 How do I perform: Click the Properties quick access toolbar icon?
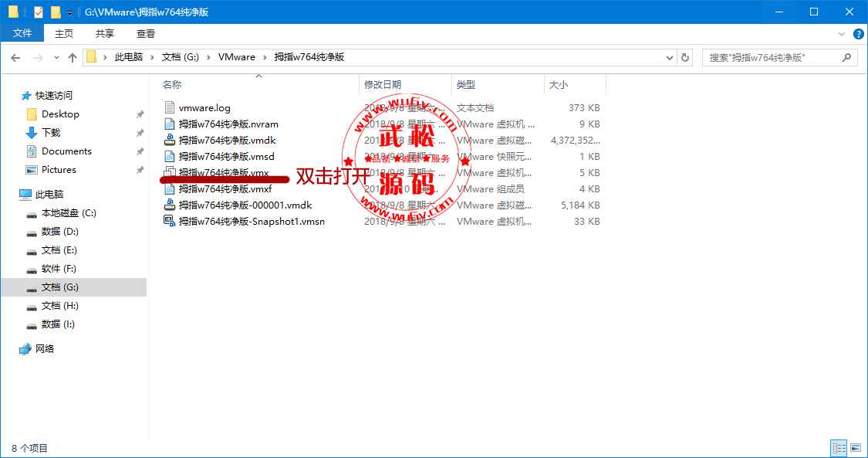(x=39, y=12)
